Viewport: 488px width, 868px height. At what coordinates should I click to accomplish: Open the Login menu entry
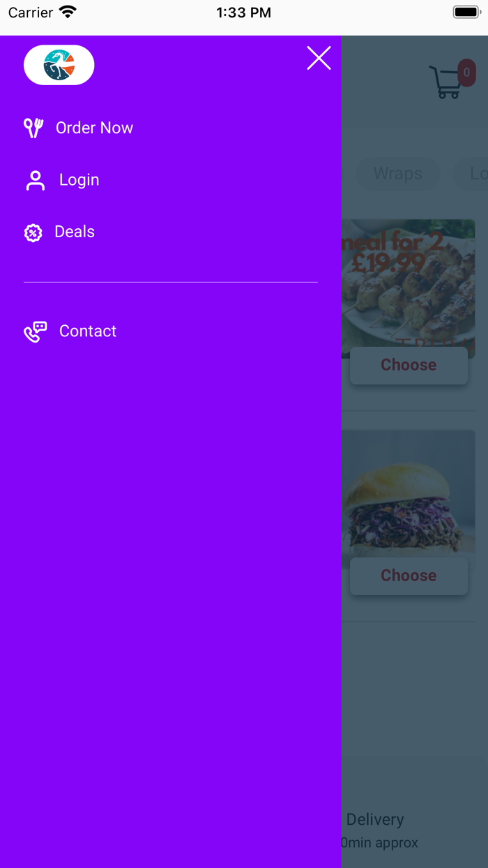click(79, 180)
